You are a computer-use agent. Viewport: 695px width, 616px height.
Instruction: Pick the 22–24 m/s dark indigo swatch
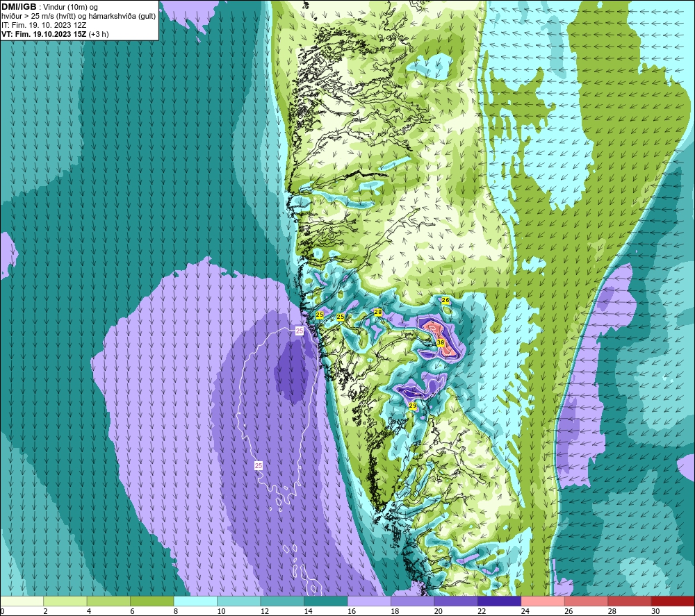click(x=500, y=601)
